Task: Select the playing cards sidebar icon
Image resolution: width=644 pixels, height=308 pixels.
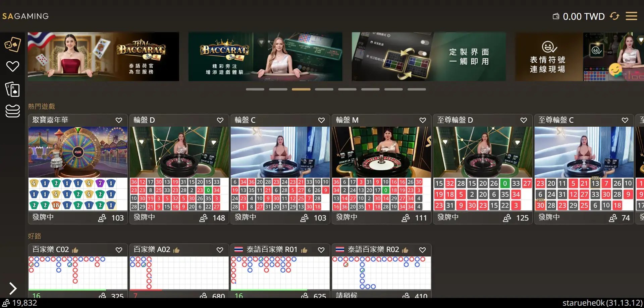Action: (13, 89)
